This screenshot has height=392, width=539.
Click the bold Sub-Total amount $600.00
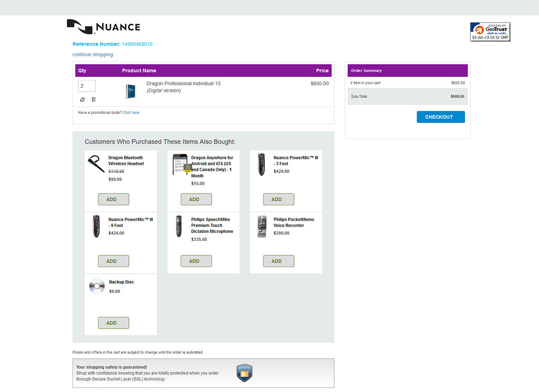pos(458,97)
